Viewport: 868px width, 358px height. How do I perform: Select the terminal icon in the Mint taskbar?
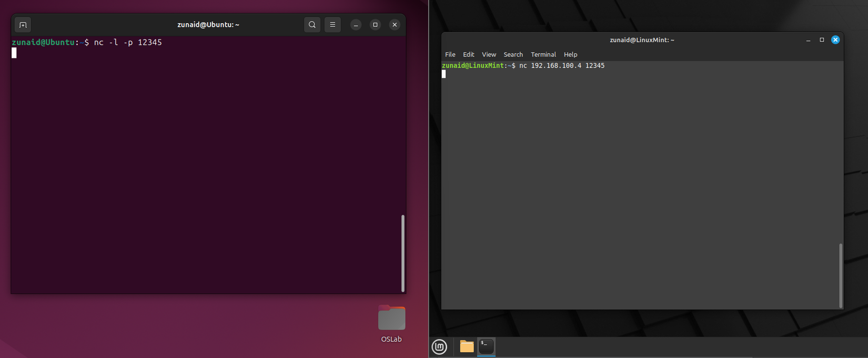tap(487, 346)
